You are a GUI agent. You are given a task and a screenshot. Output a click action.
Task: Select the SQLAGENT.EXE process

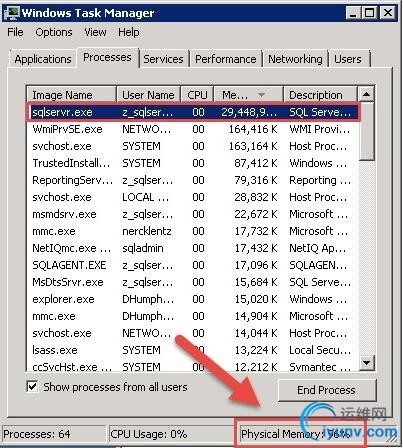pyautogui.click(x=193, y=265)
